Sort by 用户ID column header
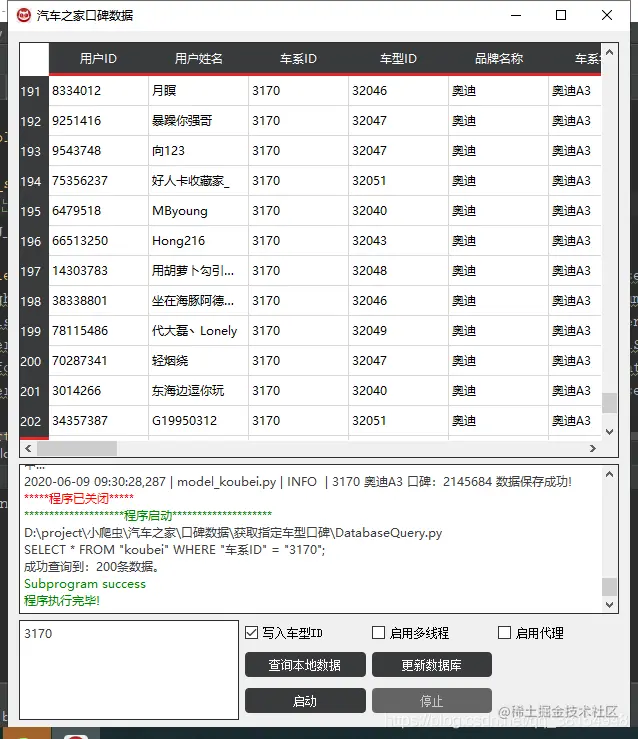Viewport: 638px width, 739px height. [98, 58]
